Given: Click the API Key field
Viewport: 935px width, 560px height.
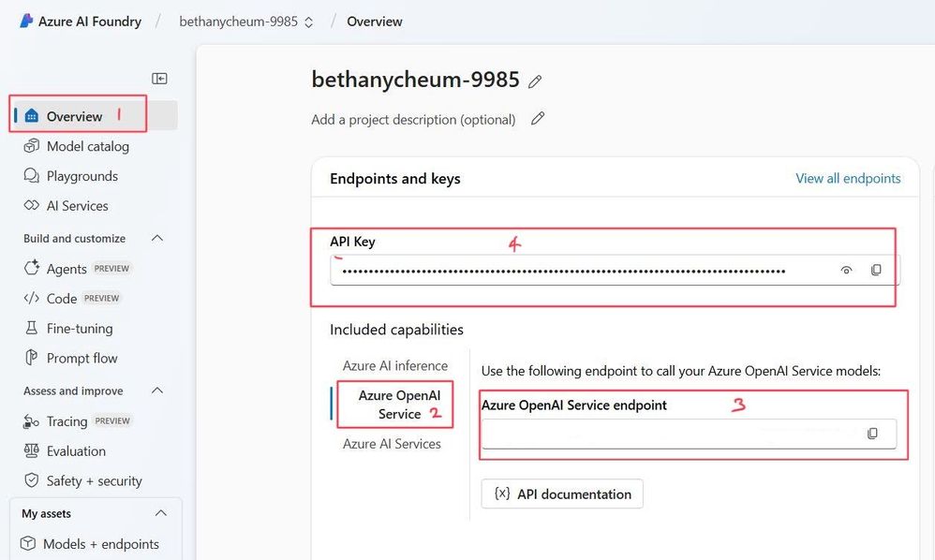Looking at the screenshot, I should tap(615, 271).
